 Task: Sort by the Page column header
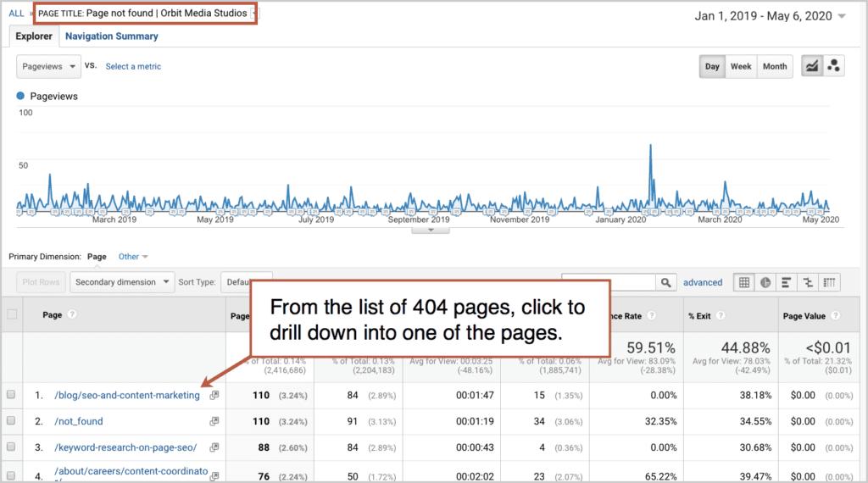pos(52,314)
